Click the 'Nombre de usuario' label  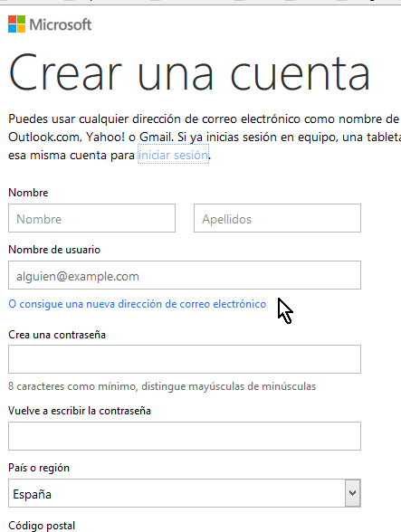coord(54,250)
